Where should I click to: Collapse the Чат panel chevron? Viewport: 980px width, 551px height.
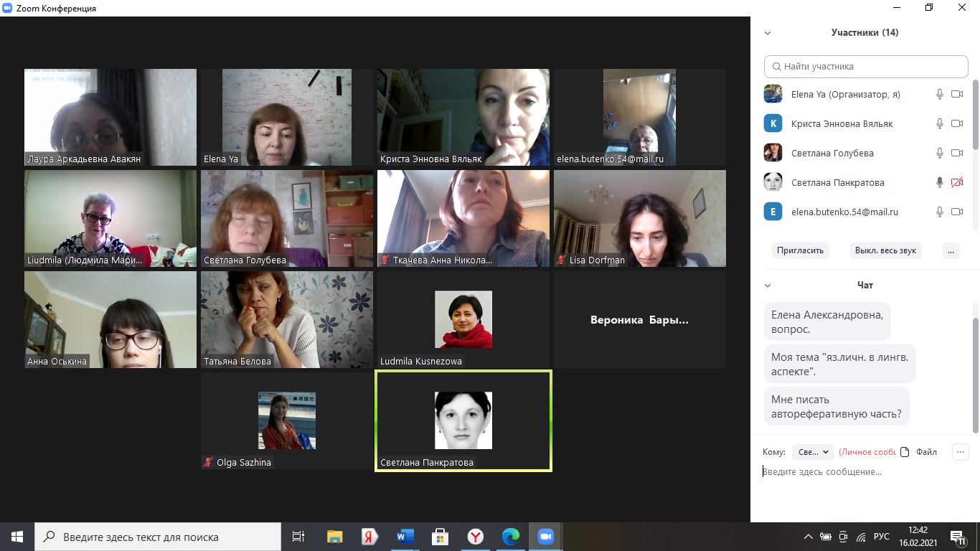pyautogui.click(x=768, y=286)
